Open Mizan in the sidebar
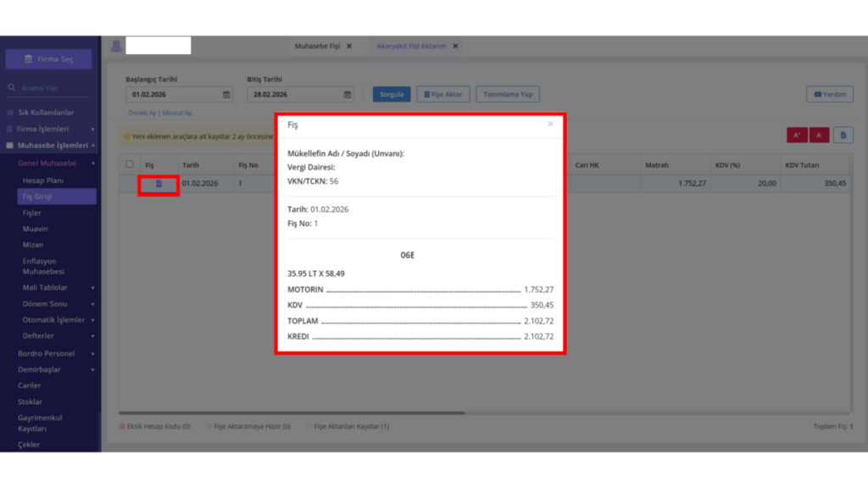The width and height of the screenshot is (868, 488). point(33,245)
